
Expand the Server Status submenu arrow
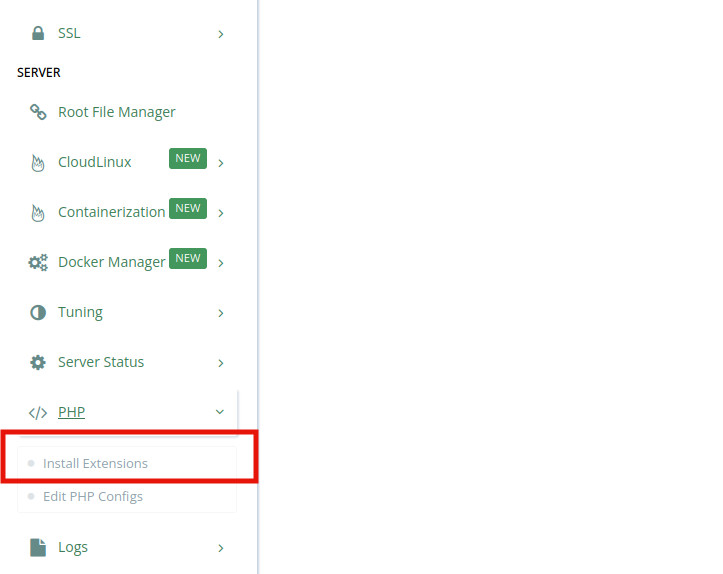pyautogui.click(x=221, y=363)
